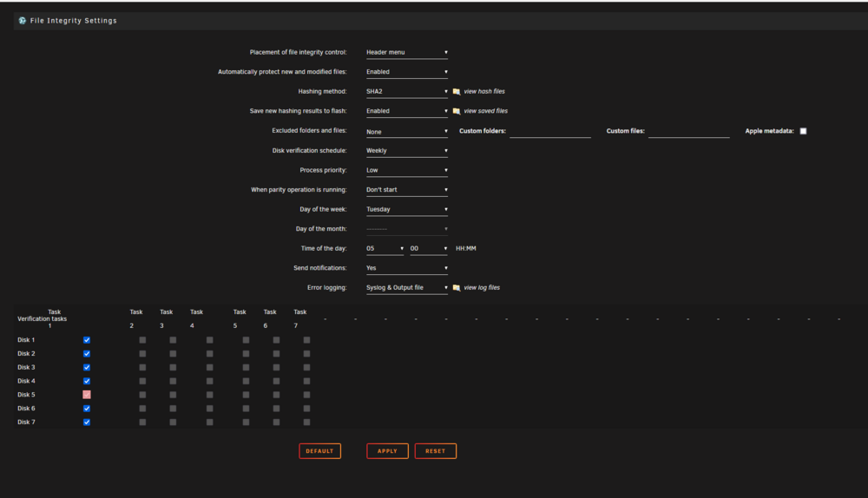The height and width of the screenshot is (498, 868).
Task: Uncheck Disk 7 in Task 1 column
Action: tap(87, 423)
